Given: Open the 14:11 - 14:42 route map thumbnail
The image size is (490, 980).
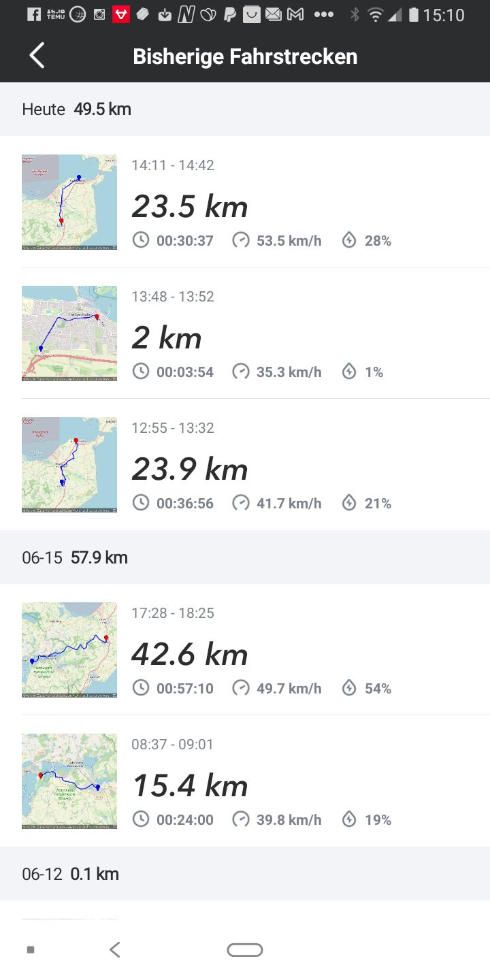Looking at the screenshot, I should [x=69, y=202].
